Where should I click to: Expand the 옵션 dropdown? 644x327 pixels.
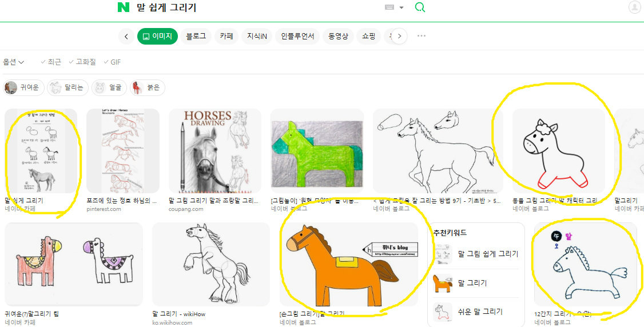coord(14,62)
